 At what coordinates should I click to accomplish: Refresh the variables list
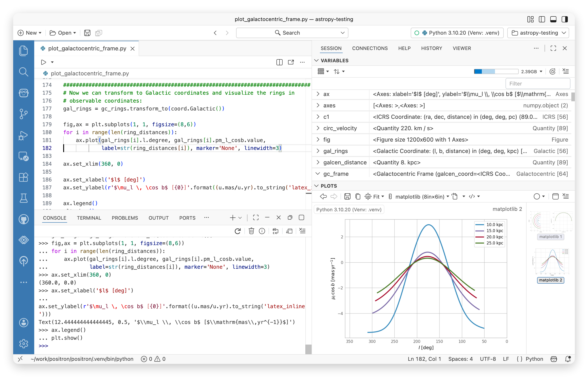point(552,71)
